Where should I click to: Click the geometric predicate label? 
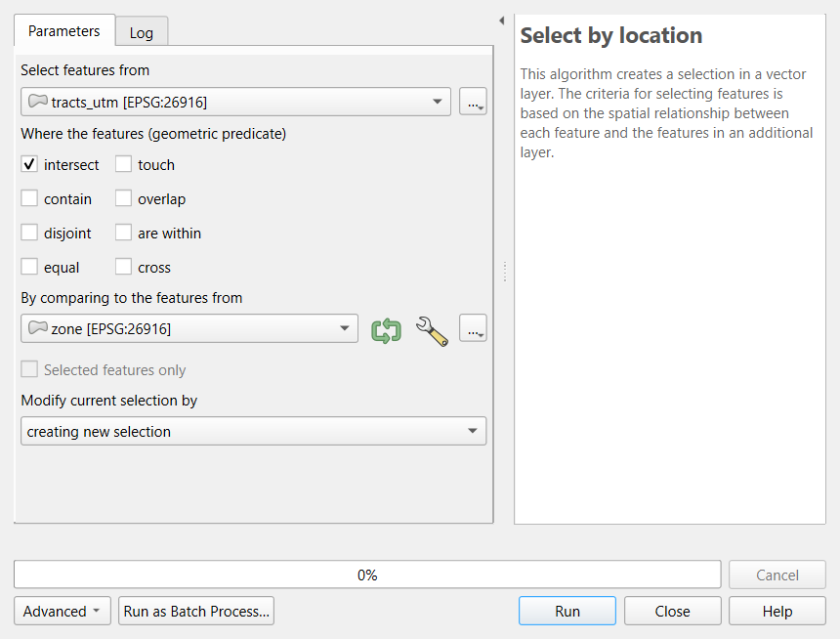tap(153, 134)
